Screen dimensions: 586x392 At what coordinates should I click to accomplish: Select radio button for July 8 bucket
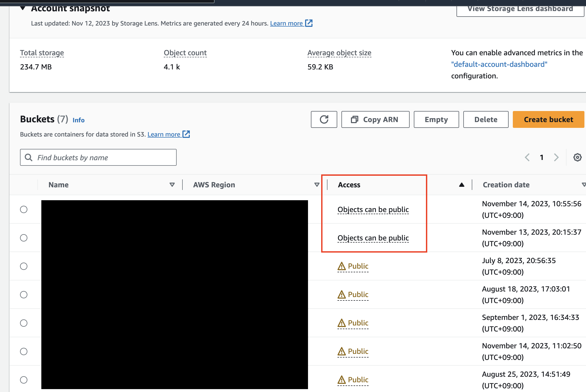point(24,266)
